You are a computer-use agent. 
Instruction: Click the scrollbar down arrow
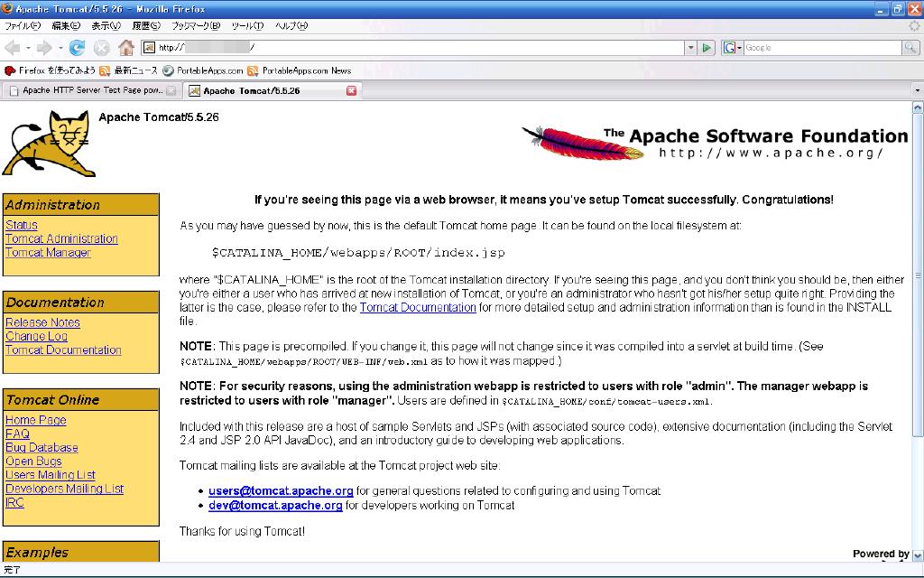918,555
